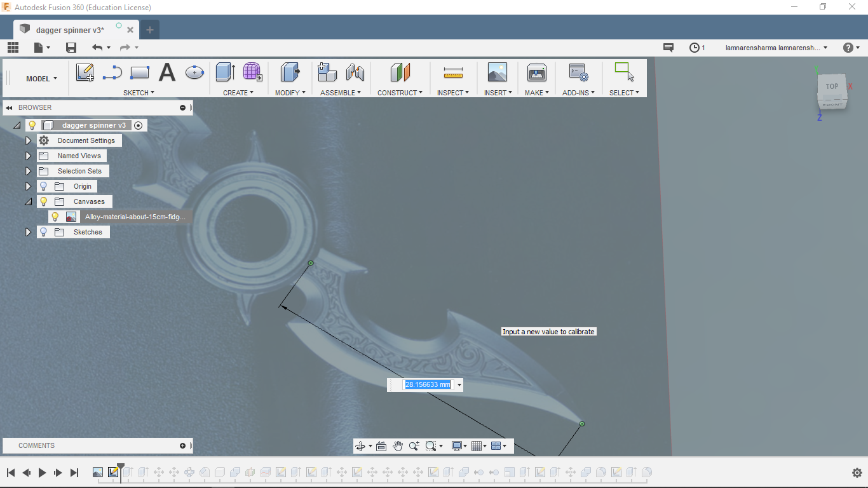This screenshot has height=488, width=868.
Task: Click the activate component radio button
Action: [139, 125]
